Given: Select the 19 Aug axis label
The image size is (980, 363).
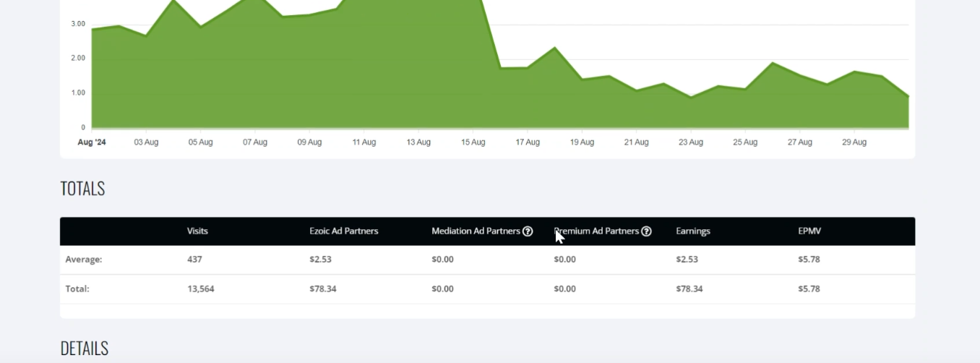Looking at the screenshot, I should tap(582, 142).
